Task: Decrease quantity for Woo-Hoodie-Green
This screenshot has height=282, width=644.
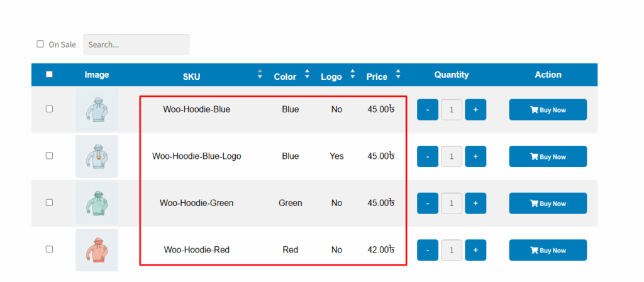Action: pyautogui.click(x=428, y=203)
